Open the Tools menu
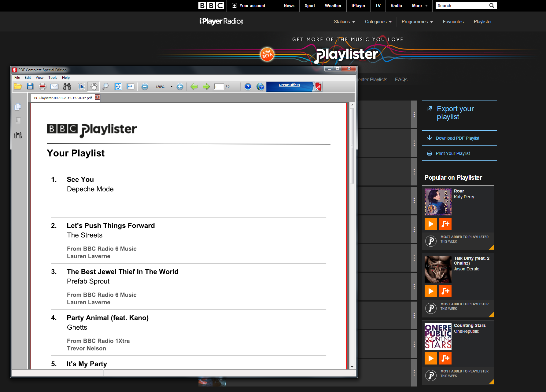Image resolution: width=546 pixels, height=392 pixels. 53,78
